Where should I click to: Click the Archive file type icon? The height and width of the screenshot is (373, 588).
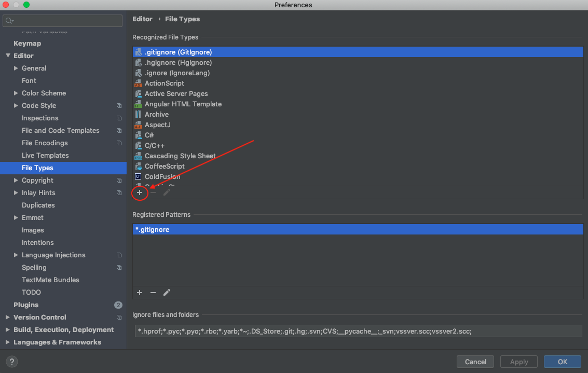click(139, 114)
